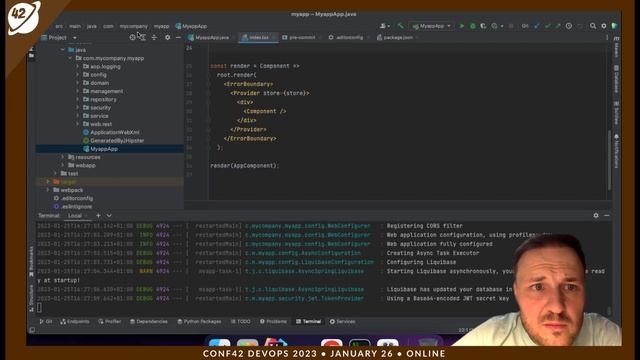The image size is (640, 360).
Task: Click expand all icon in Project panel
Action: [142, 38]
